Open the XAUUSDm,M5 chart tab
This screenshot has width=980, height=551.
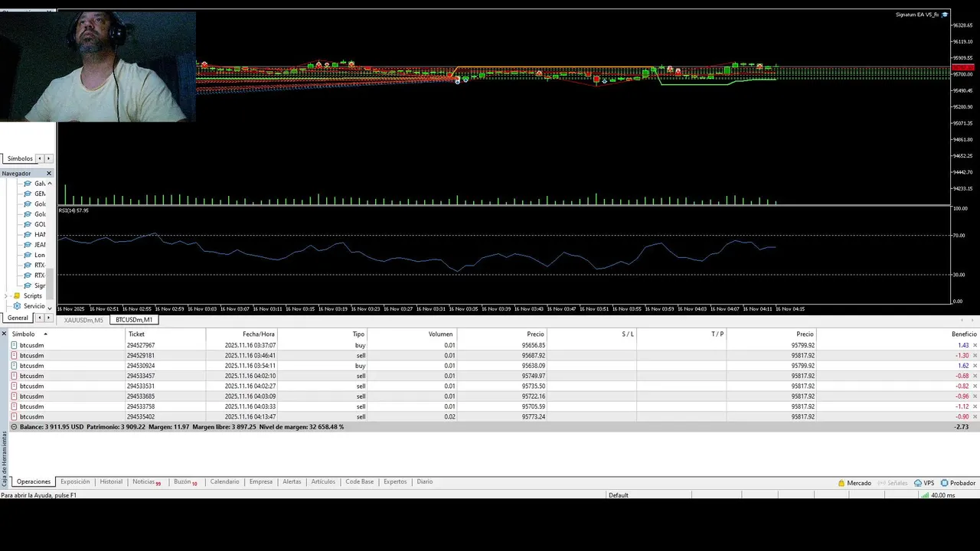tap(83, 320)
